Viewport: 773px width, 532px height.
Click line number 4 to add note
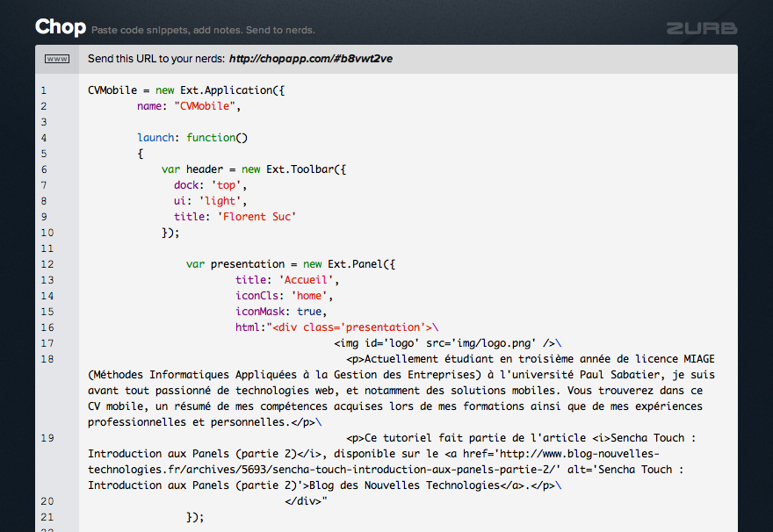43,138
